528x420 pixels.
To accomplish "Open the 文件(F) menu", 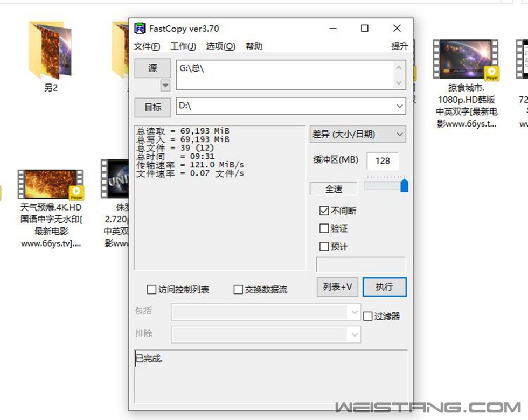I will click(x=147, y=46).
